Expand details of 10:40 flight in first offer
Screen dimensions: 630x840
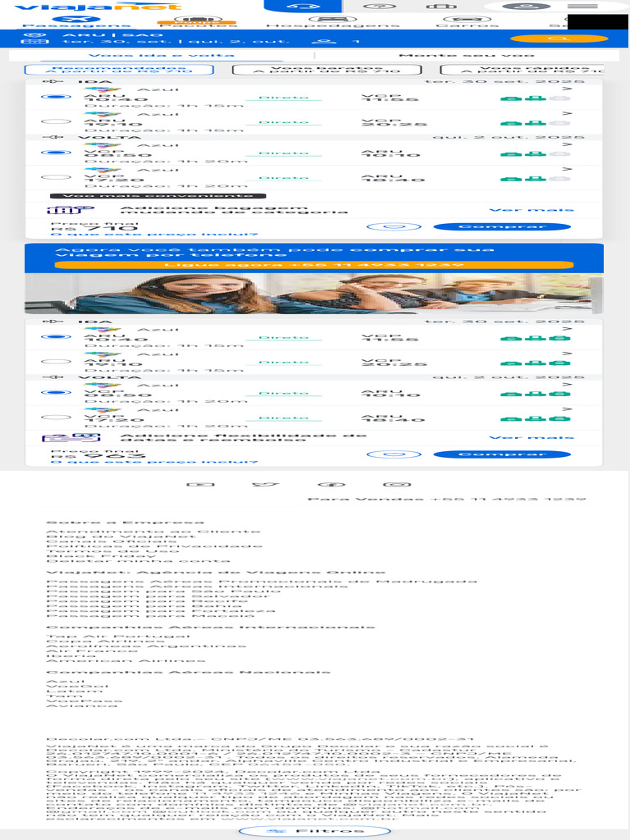[x=567, y=89]
